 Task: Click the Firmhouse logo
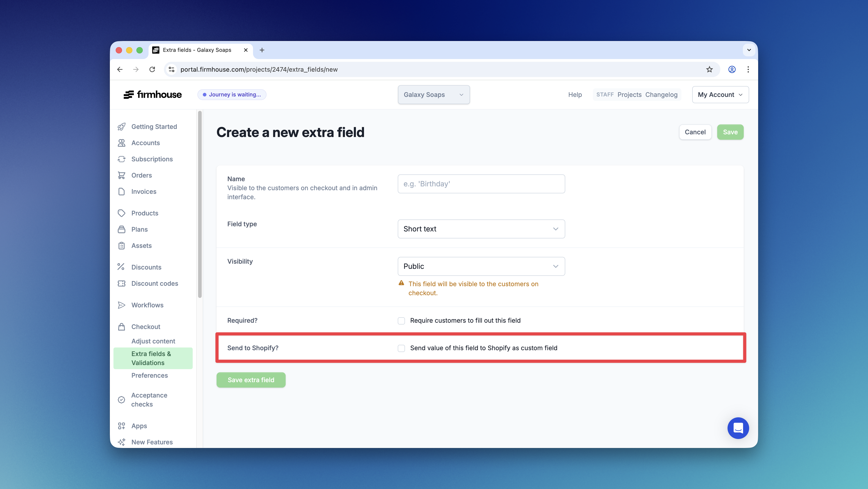[x=152, y=94]
